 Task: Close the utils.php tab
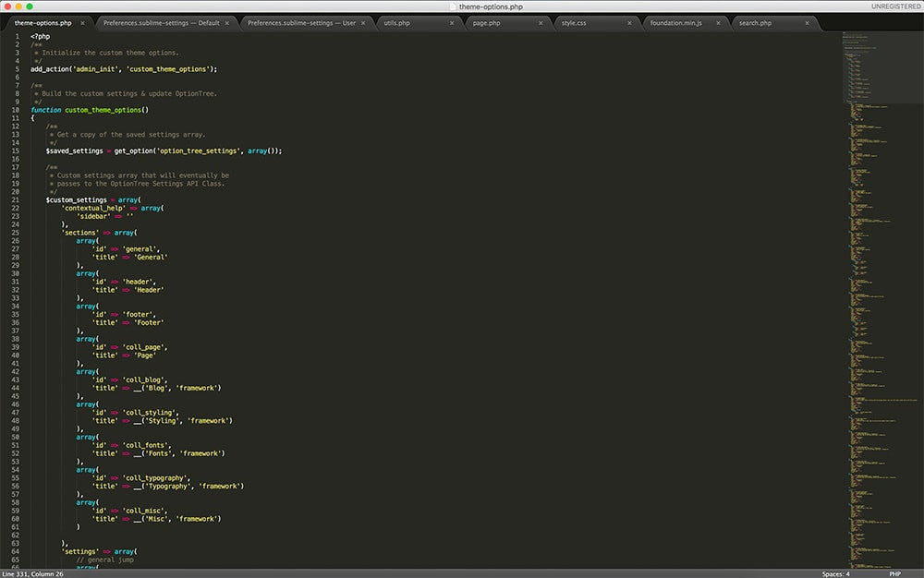[452, 23]
